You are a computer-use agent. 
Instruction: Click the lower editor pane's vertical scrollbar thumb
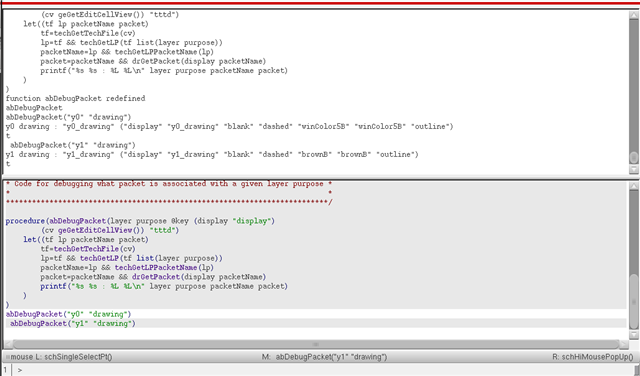pos(633,301)
